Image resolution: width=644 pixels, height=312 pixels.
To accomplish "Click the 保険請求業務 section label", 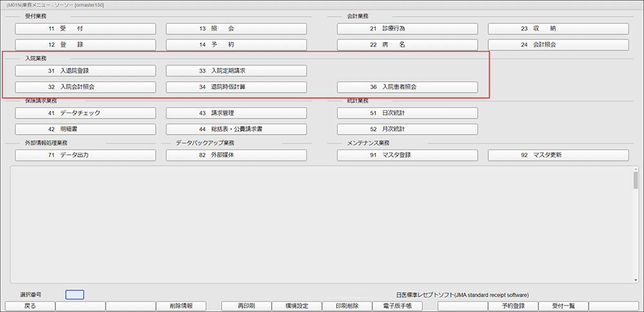I will 41,101.
